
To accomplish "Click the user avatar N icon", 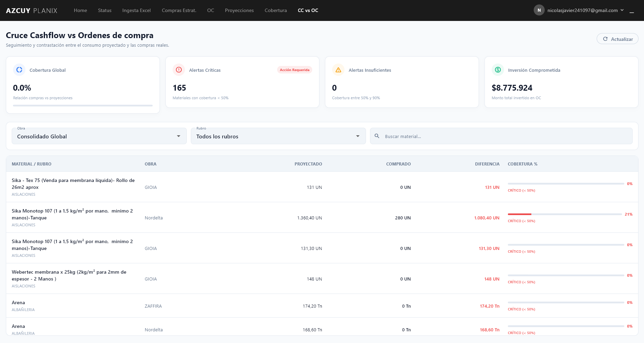I will pyautogui.click(x=539, y=10).
